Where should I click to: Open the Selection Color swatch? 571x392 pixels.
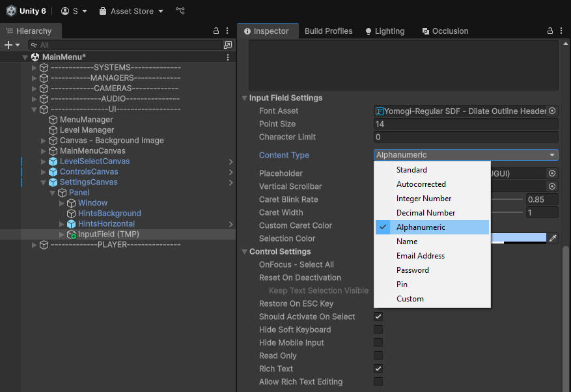click(x=518, y=238)
